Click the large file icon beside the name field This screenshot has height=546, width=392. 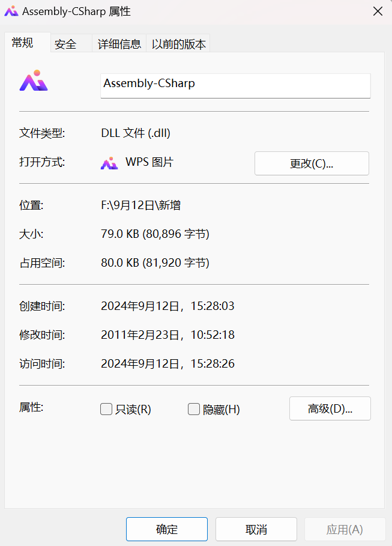(x=34, y=81)
